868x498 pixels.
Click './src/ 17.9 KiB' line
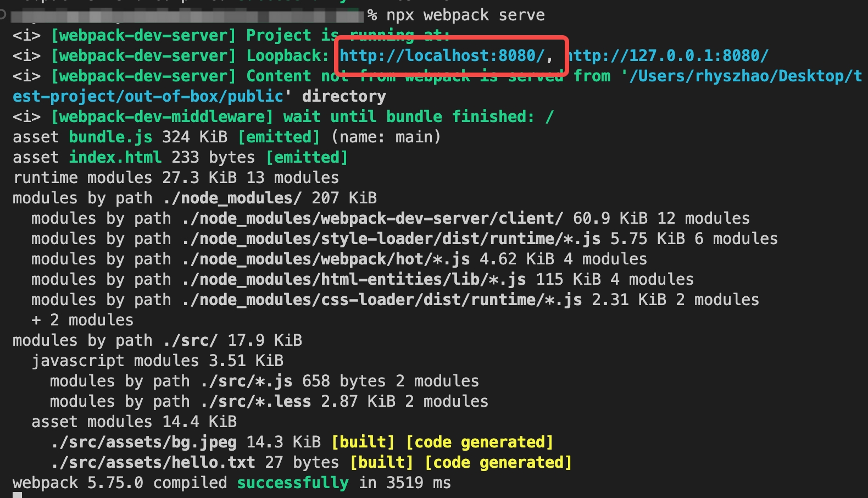click(232, 340)
